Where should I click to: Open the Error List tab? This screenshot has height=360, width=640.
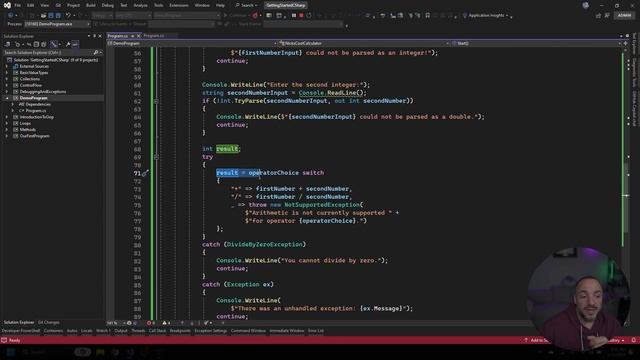(x=316, y=331)
